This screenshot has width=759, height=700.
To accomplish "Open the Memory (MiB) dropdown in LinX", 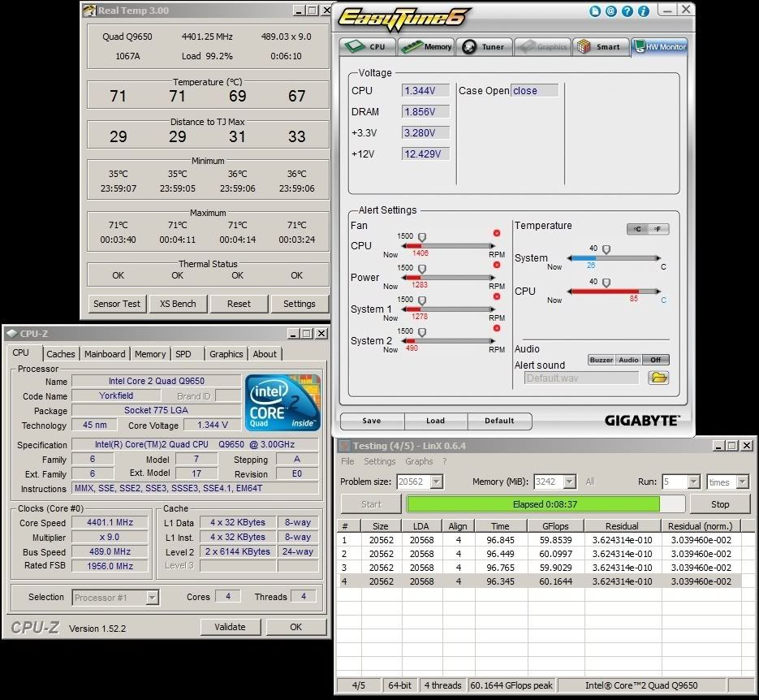I will [570, 482].
